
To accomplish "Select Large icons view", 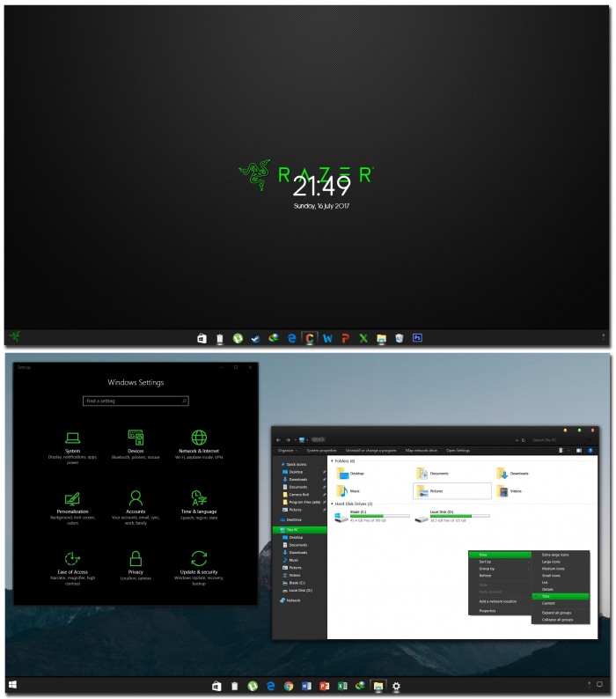I will [561, 562].
